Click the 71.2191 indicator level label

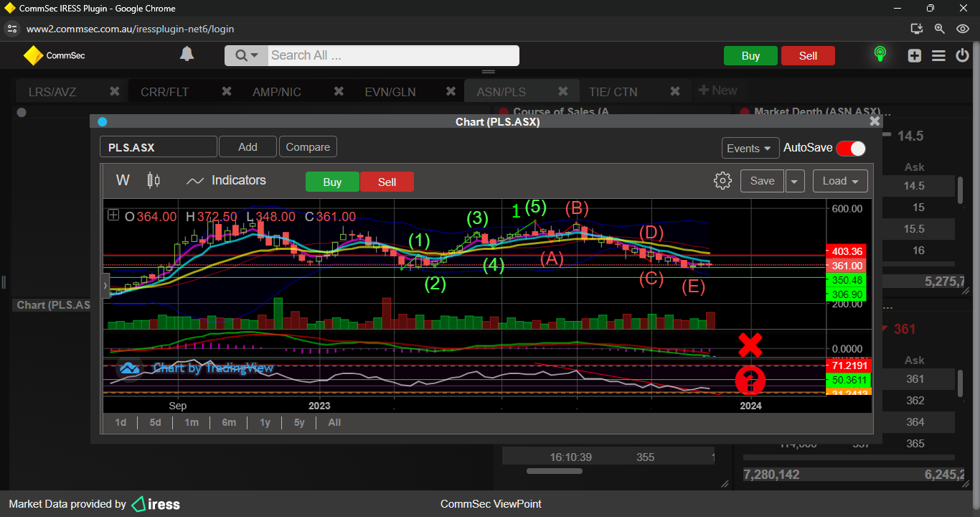tap(849, 365)
